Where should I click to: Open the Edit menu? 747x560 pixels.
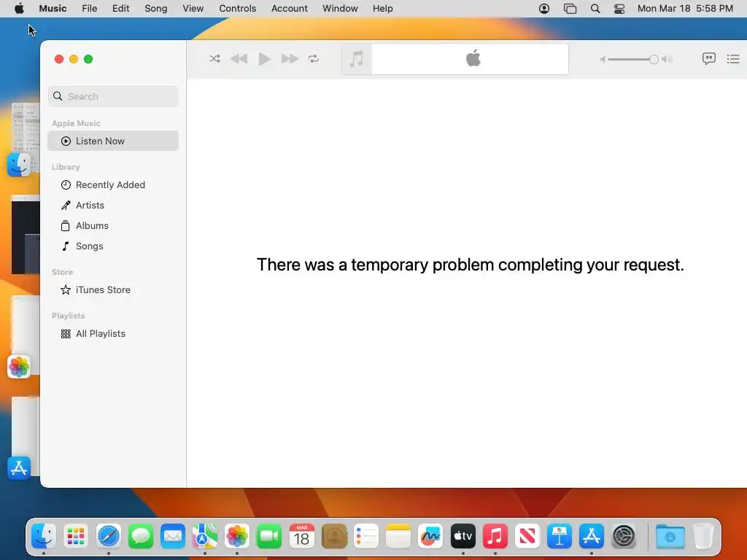coord(120,9)
